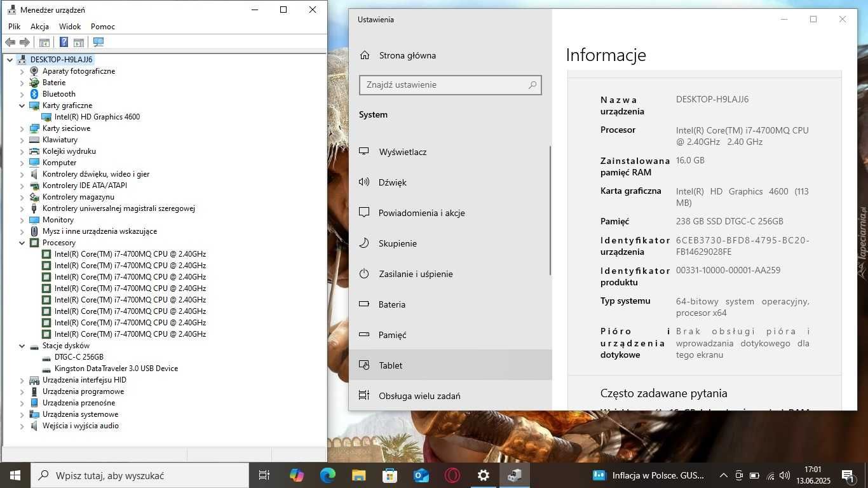868x488 pixels.
Task: Click the Urządzenia przenośne icon
Action: tap(34, 403)
